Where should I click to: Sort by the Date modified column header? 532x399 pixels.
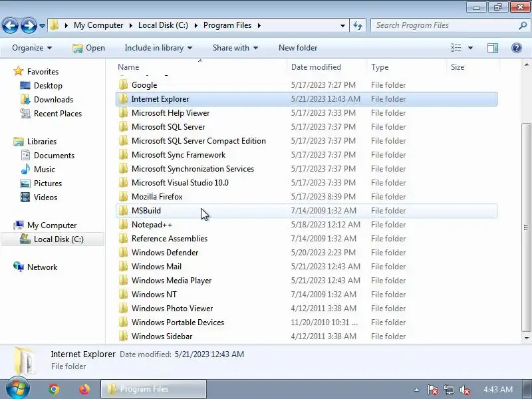327,67
